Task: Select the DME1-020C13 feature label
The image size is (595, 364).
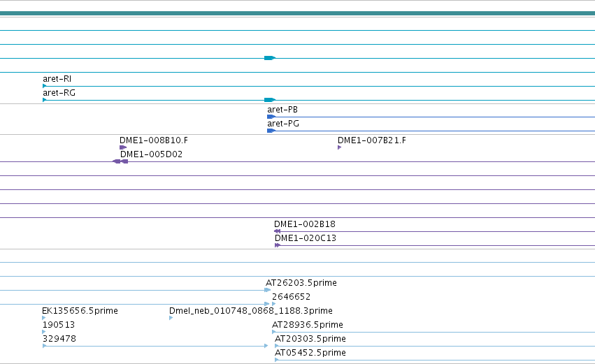Action: [x=306, y=238]
